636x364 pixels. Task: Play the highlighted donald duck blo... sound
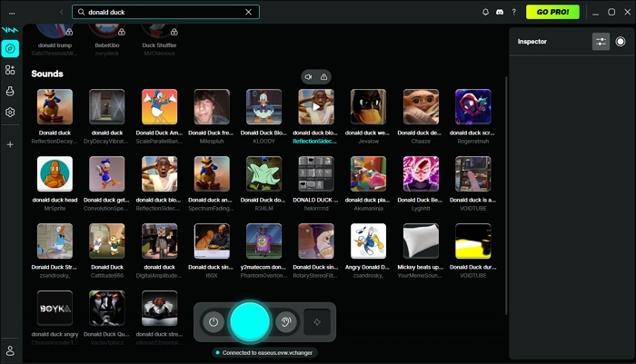point(316,107)
